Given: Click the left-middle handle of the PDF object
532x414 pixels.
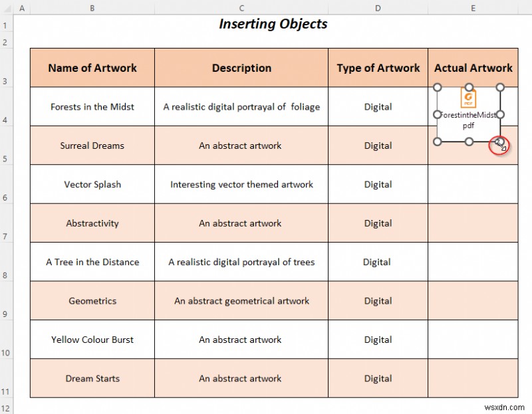Looking at the screenshot, I should [438, 114].
